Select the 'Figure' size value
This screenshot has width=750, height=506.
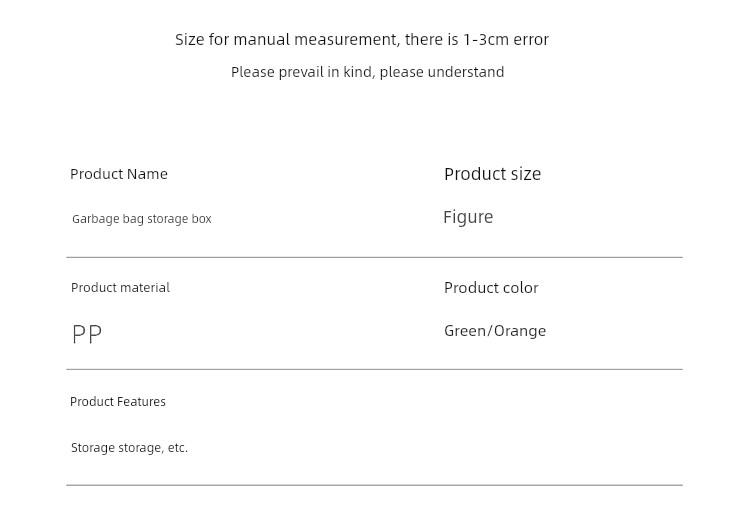pos(468,218)
